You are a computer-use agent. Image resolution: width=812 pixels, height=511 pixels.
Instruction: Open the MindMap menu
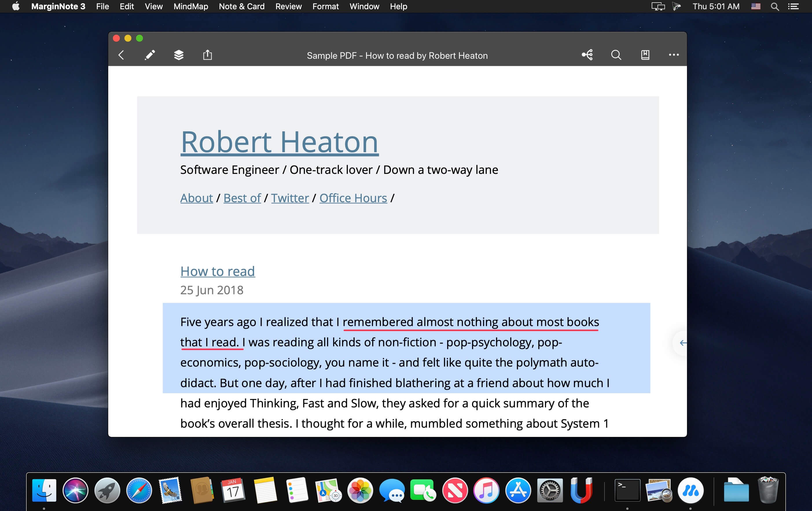click(x=190, y=6)
